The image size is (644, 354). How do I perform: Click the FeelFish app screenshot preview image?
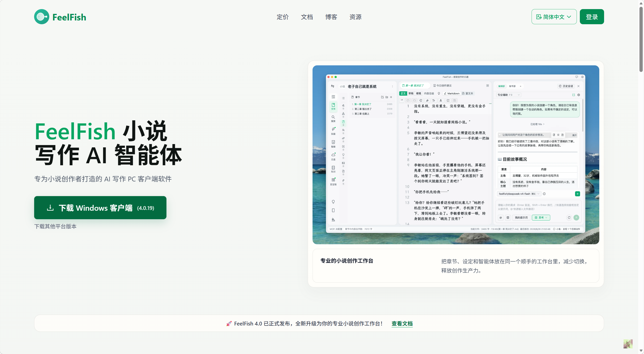456,155
